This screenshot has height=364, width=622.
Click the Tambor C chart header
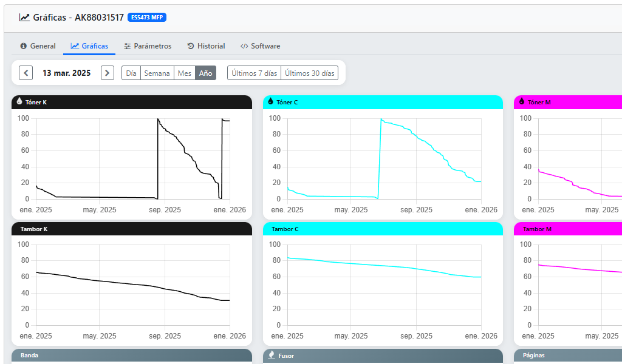coord(383,229)
